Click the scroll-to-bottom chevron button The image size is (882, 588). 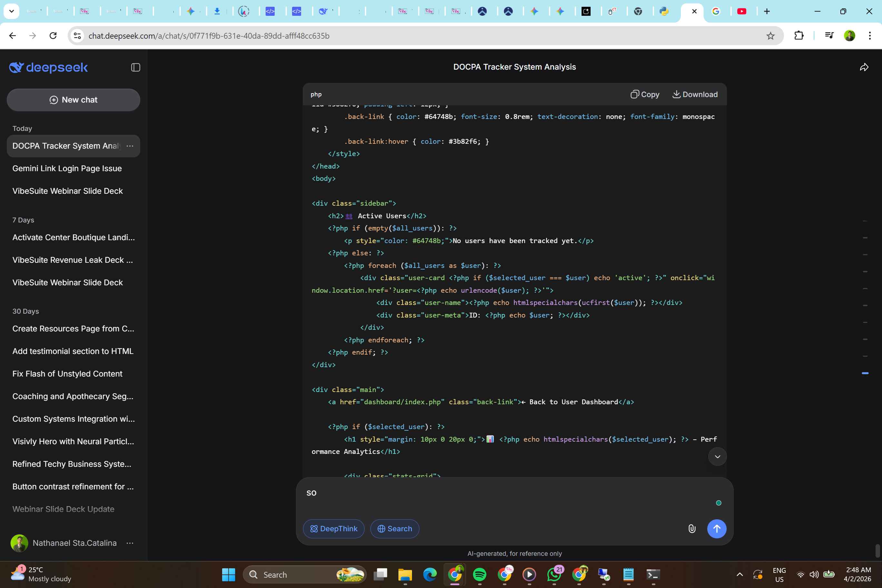(x=717, y=456)
